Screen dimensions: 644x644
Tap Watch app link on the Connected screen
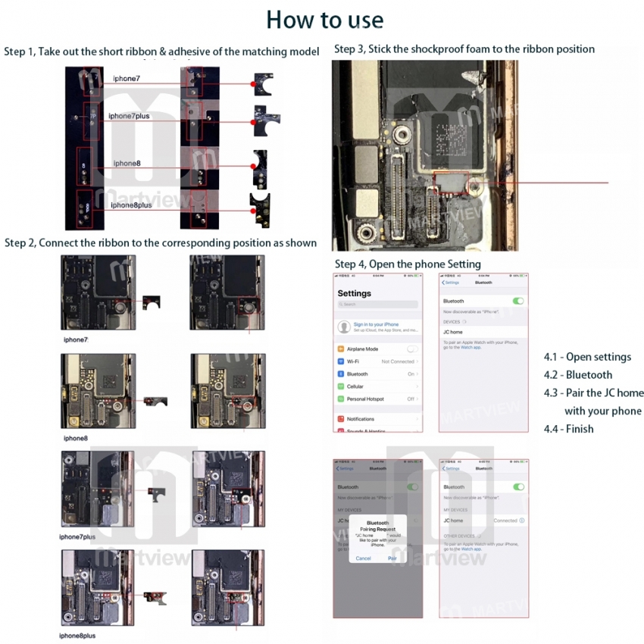pos(470,549)
